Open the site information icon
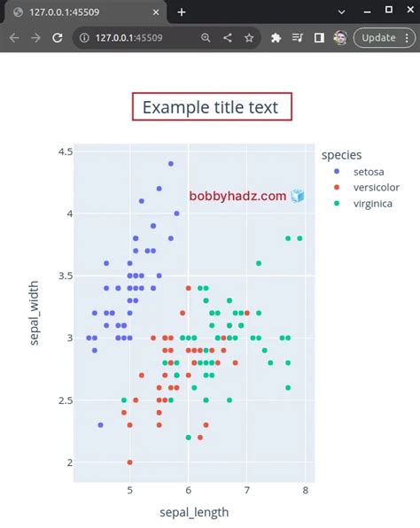This screenshot has height=528, width=420. (84, 38)
